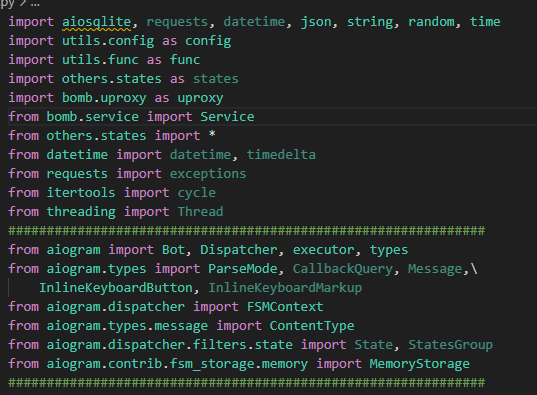Click the dimmed 'Message' import
The height and width of the screenshot is (395, 537).
[435, 269]
